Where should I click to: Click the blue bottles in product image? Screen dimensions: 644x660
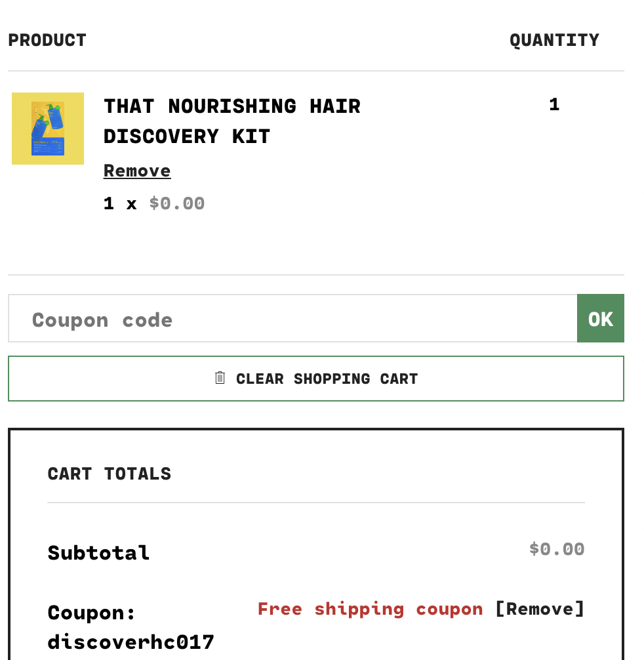47,121
